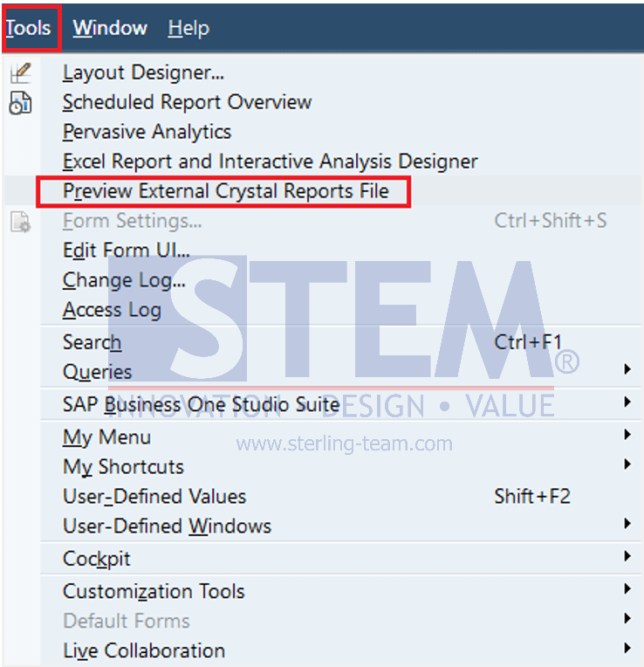Select User-Defined Values entry

[154, 497]
